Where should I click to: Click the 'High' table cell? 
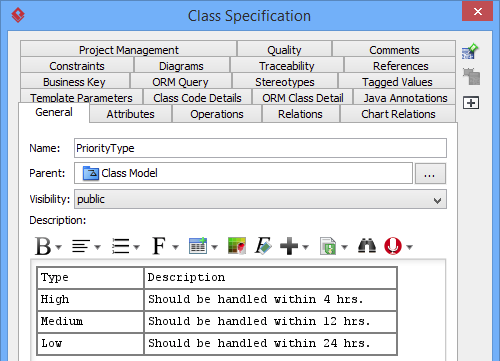pyautogui.click(x=90, y=300)
